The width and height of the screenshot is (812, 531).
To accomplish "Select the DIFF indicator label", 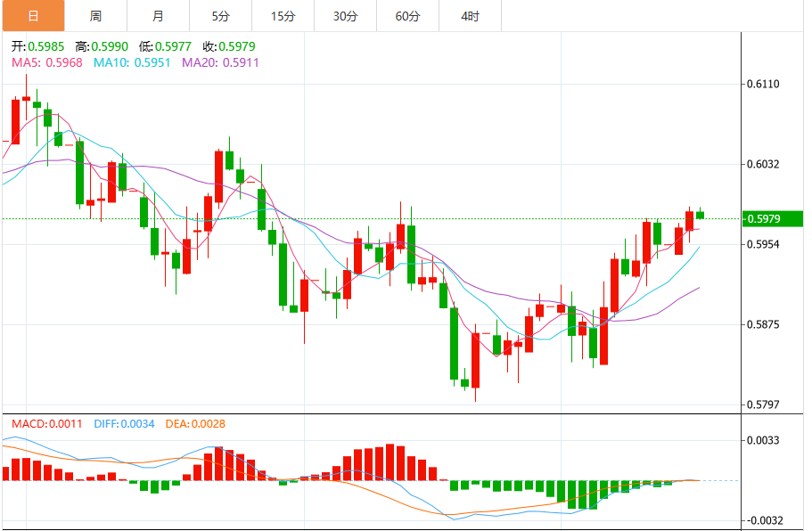I will click(124, 423).
